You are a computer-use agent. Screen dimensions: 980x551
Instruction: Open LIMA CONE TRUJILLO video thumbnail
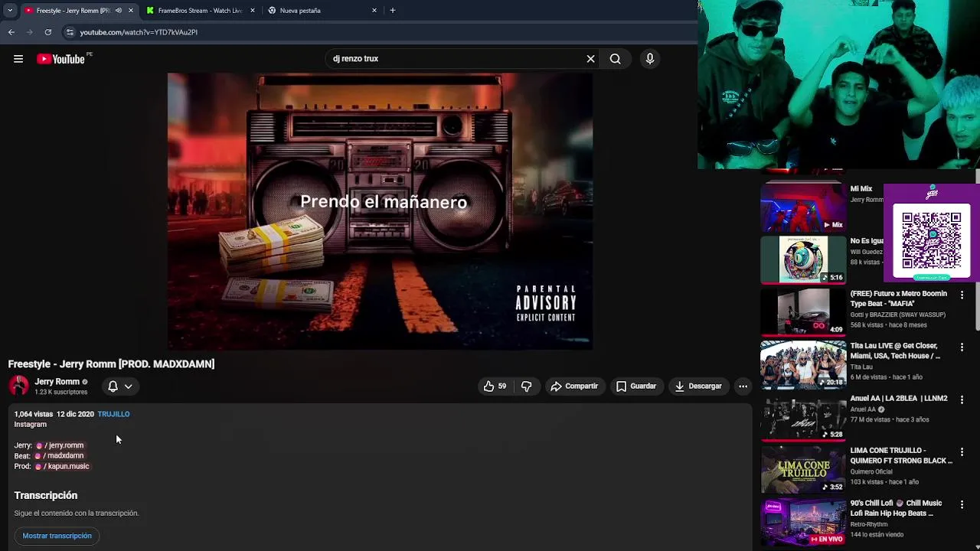coord(803,469)
